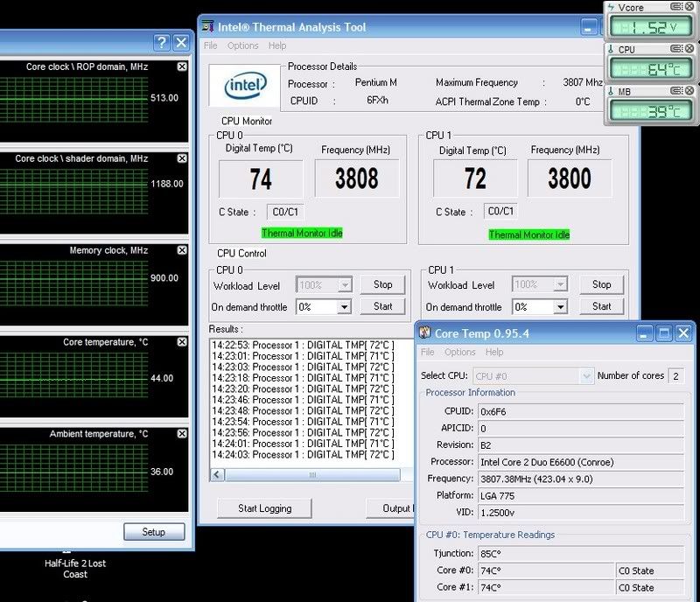Click the Tjunction field showing 85C°
The image size is (700, 602).
coord(581,554)
